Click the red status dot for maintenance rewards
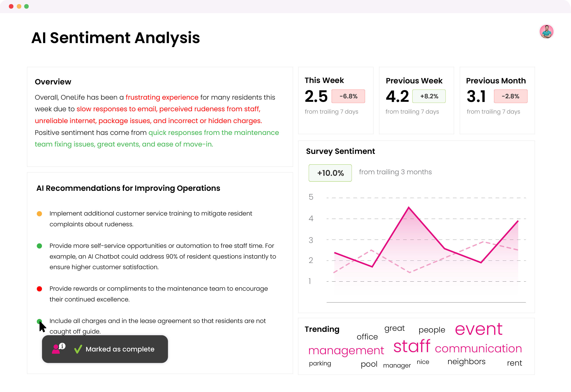 click(39, 289)
